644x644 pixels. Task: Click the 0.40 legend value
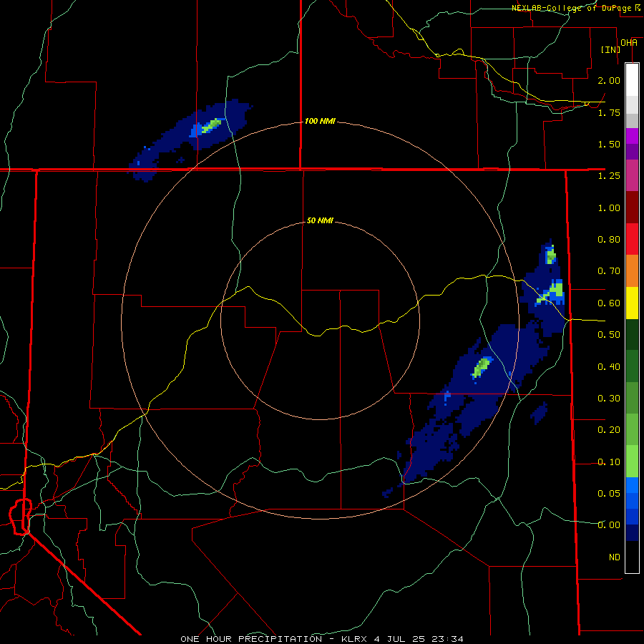pyautogui.click(x=609, y=367)
